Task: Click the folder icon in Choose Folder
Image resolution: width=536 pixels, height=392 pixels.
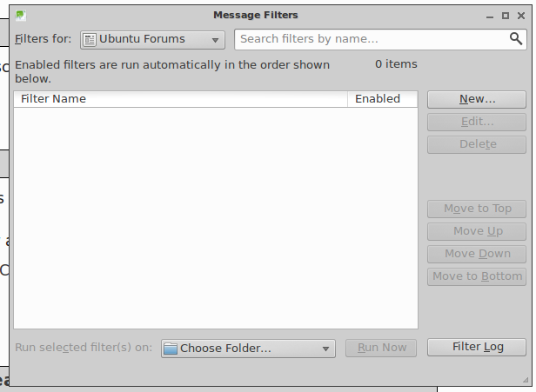Action: (x=171, y=349)
